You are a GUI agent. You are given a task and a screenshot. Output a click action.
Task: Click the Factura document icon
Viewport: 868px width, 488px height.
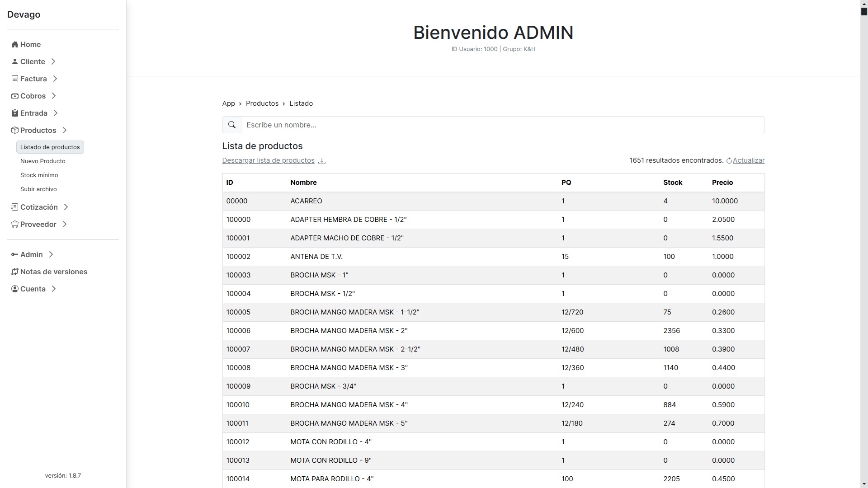[15, 79]
